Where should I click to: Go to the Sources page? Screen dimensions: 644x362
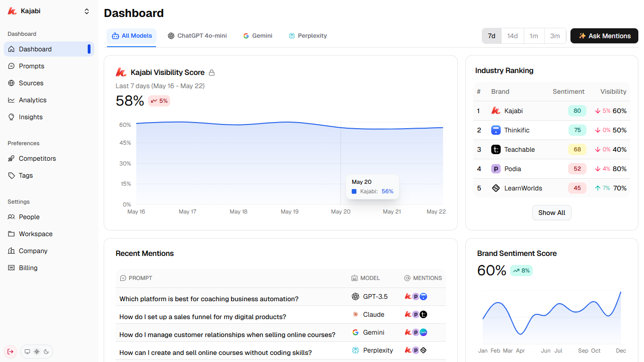(x=49, y=83)
